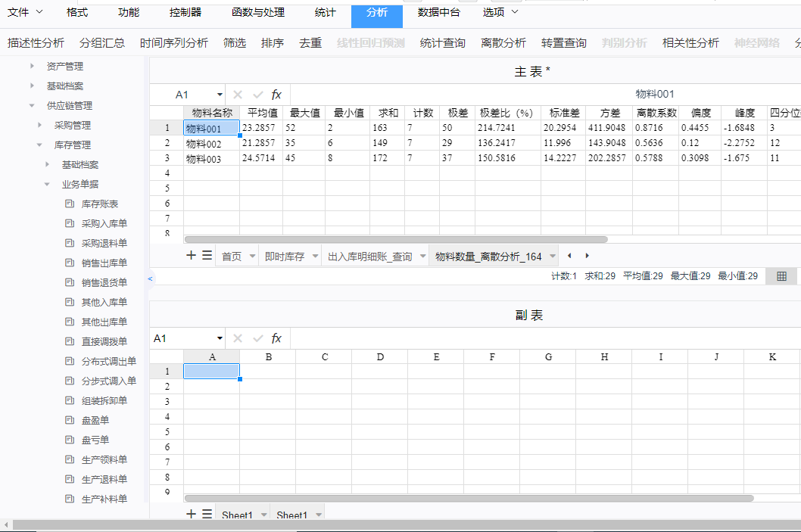Add a new sheet in the main table
This screenshot has width=801, height=532.
click(x=192, y=256)
